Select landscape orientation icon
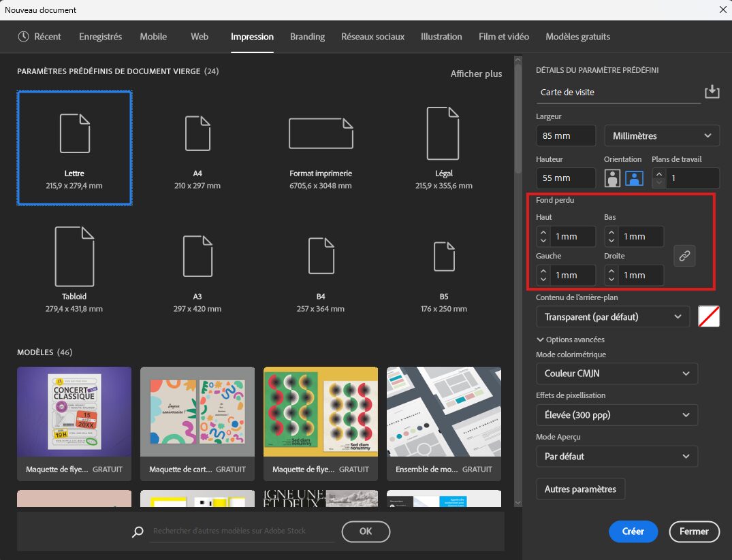This screenshot has width=732, height=560. tap(635, 178)
